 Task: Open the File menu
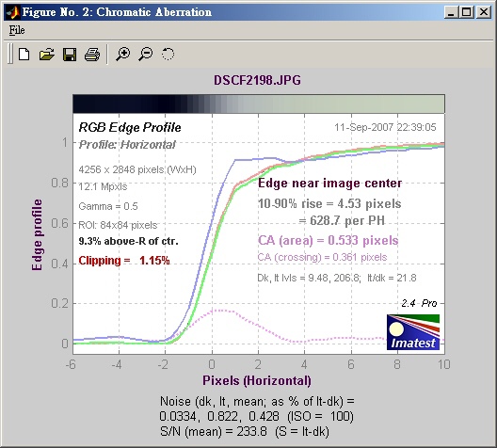tap(17, 30)
